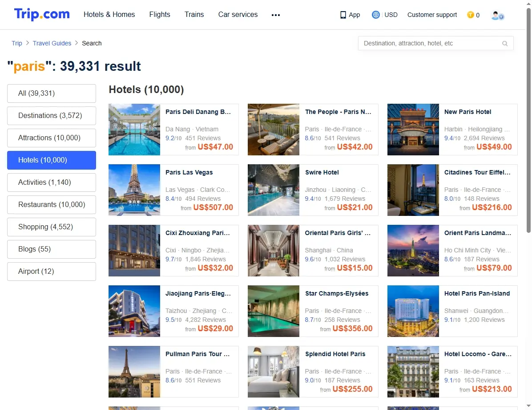Screen dimensions: 532x410
Task: Go to Trip breadcrumb link
Action: 16,43
